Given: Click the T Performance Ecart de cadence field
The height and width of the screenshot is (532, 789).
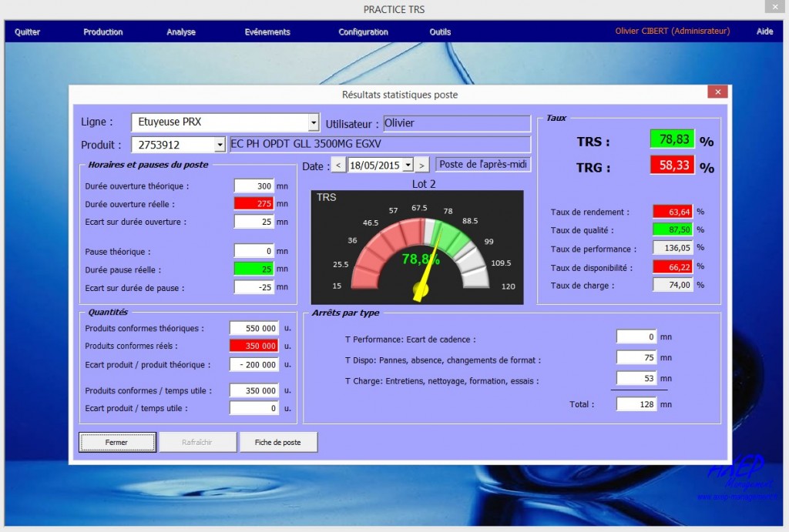Looking at the screenshot, I should click(636, 336).
